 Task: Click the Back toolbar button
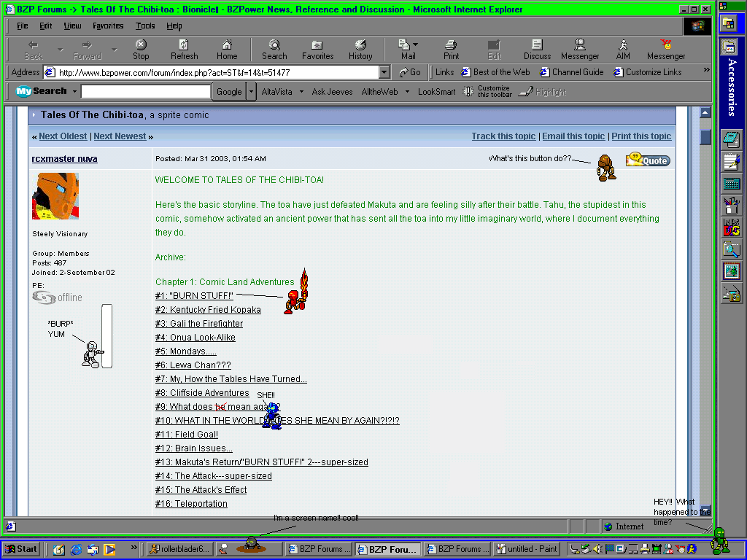34,50
